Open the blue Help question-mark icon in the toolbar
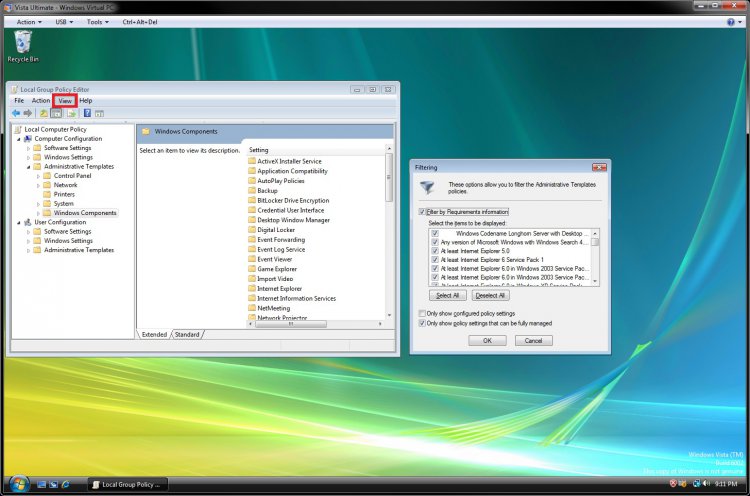 [88, 113]
